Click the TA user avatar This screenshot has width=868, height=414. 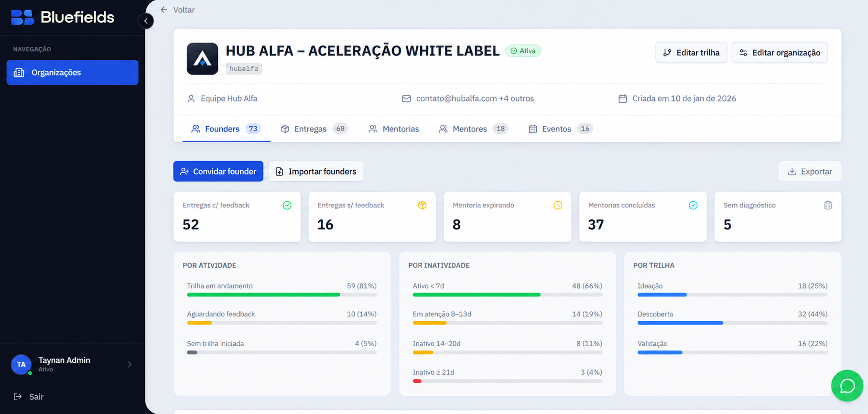tap(21, 365)
